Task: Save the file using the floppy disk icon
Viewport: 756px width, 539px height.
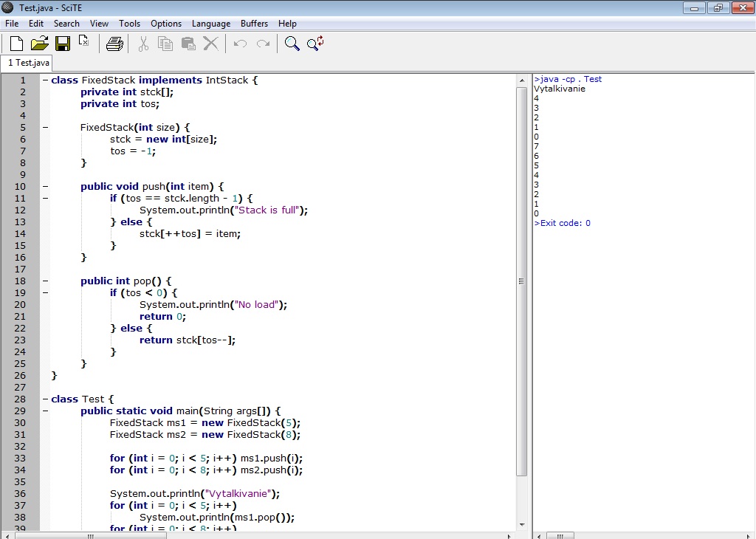Action: (62, 44)
